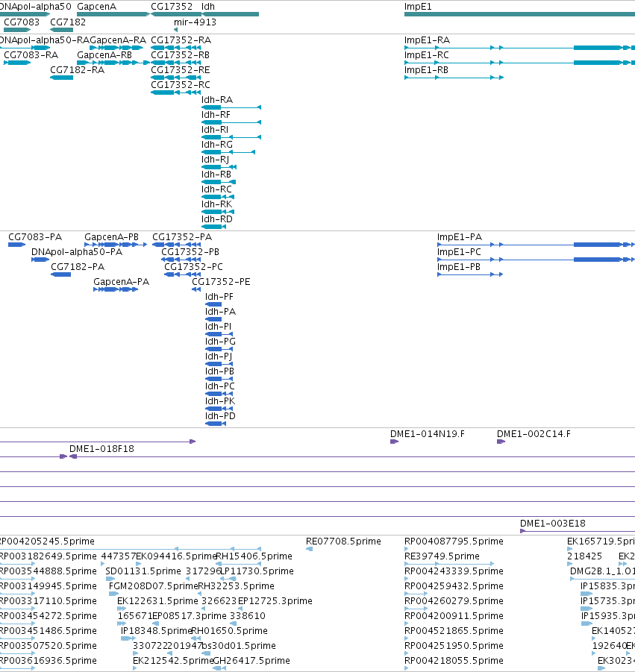635x672 pixels.
Task: Click the ImpE1-RC transcript label
Action: (x=427, y=55)
